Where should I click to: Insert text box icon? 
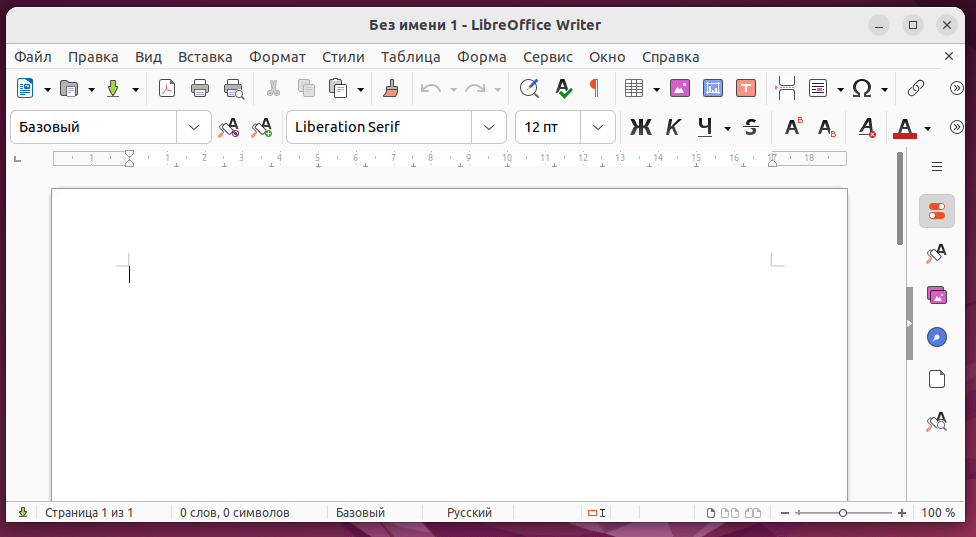(x=746, y=88)
